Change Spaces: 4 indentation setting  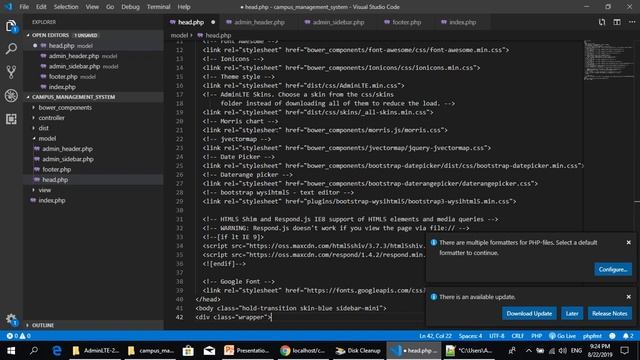click(470, 336)
